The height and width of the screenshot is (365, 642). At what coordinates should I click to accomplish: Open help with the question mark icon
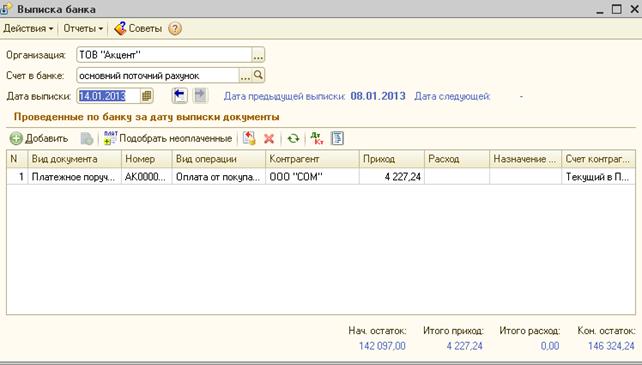175,29
